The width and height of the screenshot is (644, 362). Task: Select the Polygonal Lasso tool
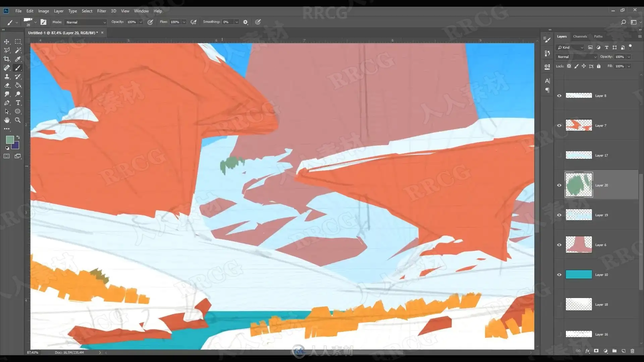coord(7,50)
